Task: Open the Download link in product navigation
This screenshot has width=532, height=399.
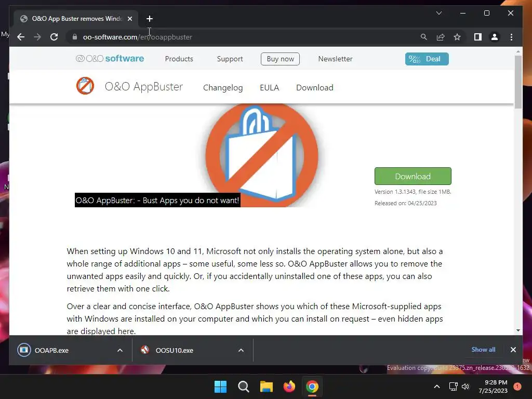Action: (x=314, y=87)
